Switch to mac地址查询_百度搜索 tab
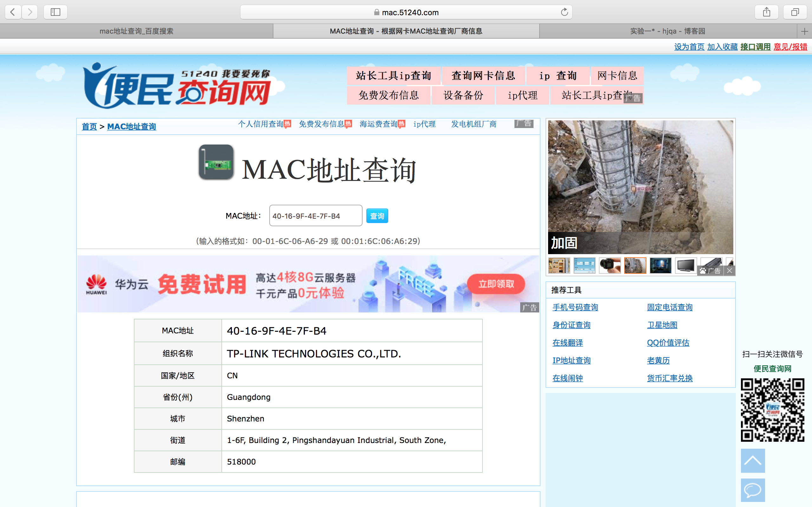The image size is (812, 507). [x=136, y=31]
